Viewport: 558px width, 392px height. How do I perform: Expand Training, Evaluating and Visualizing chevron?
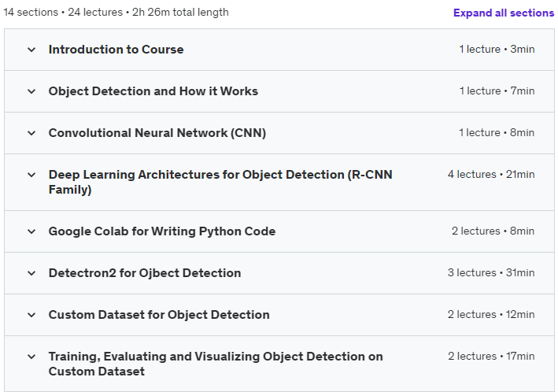pos(31,357)
